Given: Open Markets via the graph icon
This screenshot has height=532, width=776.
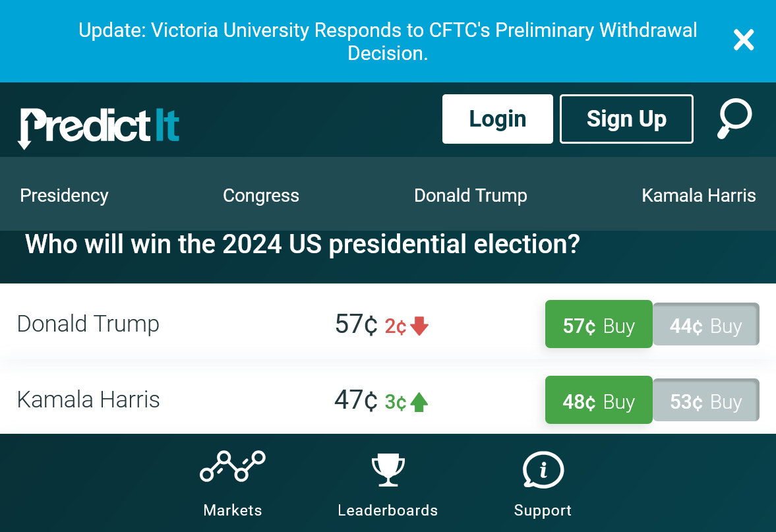Looking at the screenshot, I should (233, 467).
